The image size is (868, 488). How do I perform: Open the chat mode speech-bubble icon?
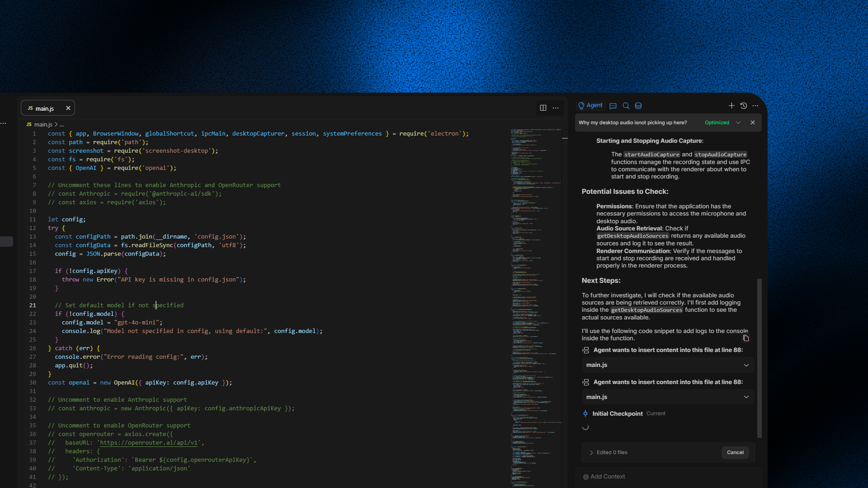coord(613,106)
